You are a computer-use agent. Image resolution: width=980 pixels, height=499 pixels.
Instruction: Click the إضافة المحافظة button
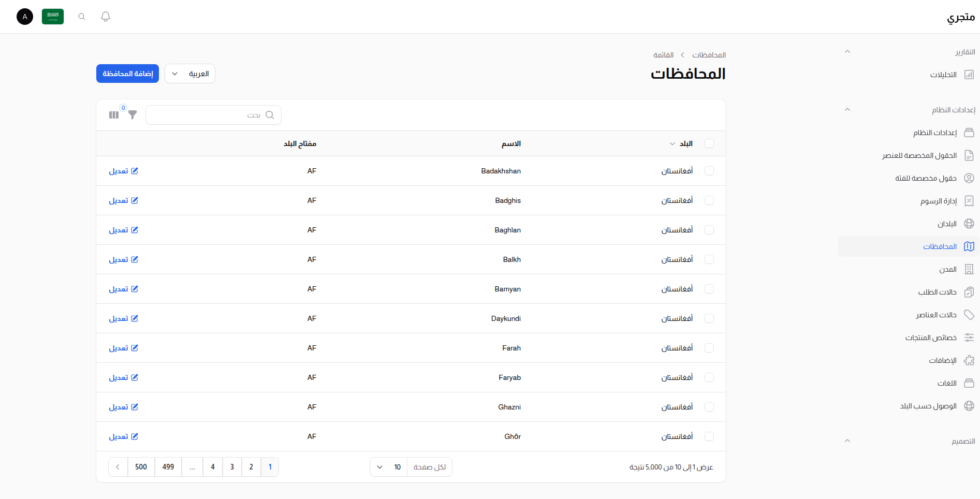[x=127, y=73]
